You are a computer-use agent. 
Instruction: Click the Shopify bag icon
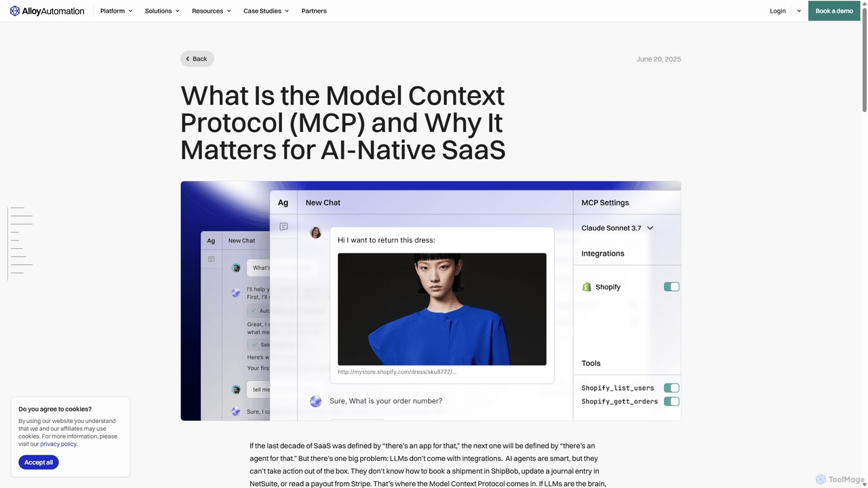(x=587, y=287)
